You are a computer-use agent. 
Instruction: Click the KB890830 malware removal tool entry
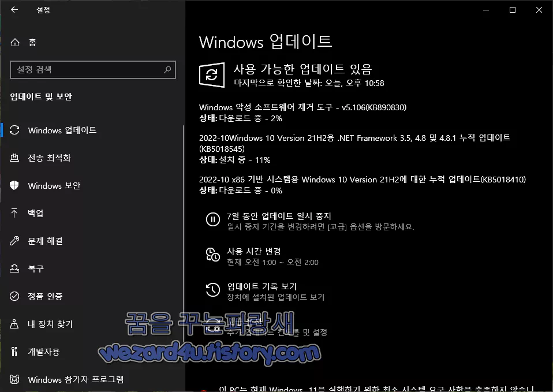[x=303, y=107]
